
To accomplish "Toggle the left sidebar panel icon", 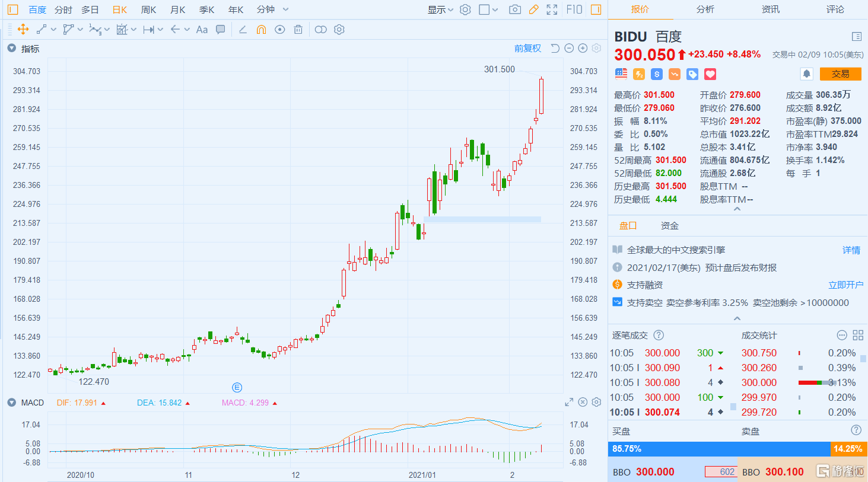I will (13, 9).
